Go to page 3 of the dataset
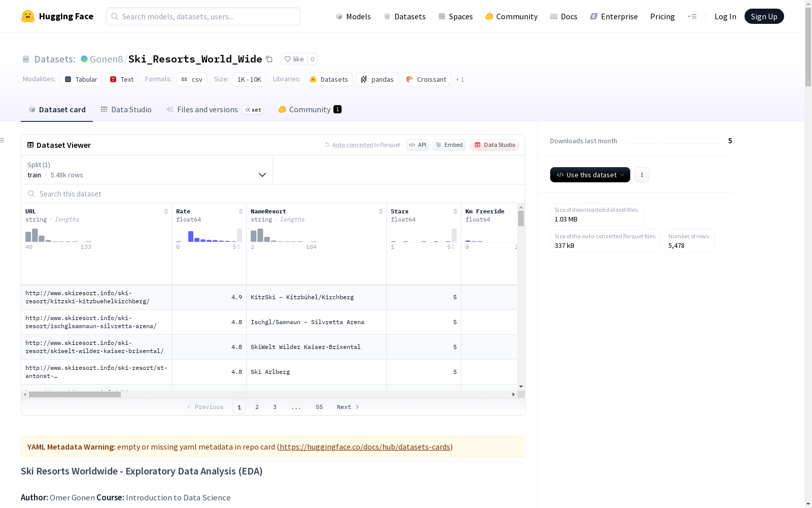This screenshot has width=812, height=508. point(275,407)
